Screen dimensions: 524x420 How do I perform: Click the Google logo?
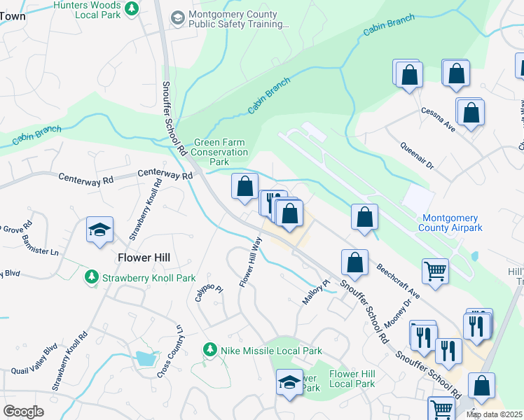point(23,412)
